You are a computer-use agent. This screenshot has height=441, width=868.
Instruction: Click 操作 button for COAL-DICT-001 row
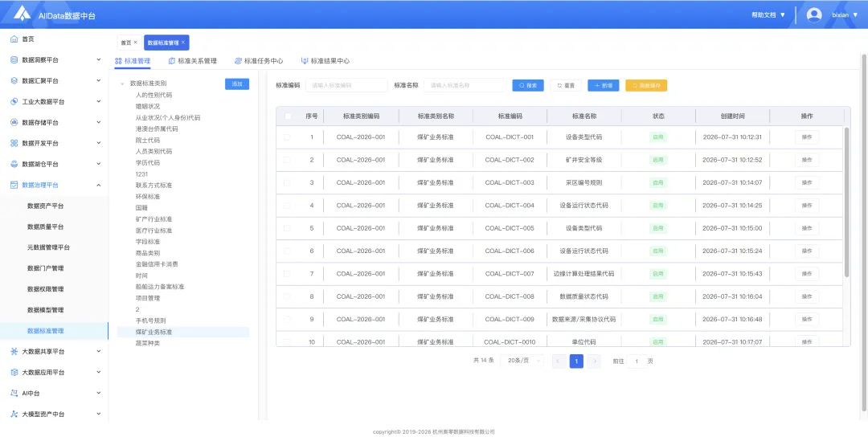tap(807, 137)
